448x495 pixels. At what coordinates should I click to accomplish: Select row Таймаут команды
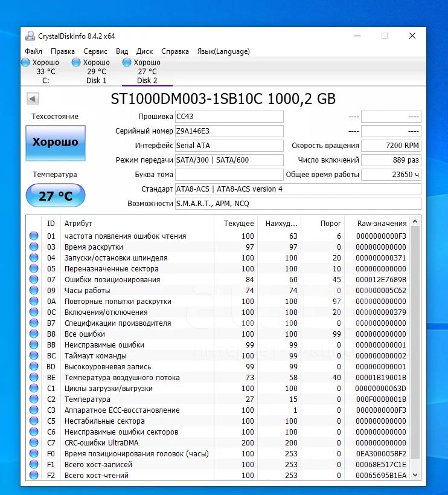click(x=218, y=355)
